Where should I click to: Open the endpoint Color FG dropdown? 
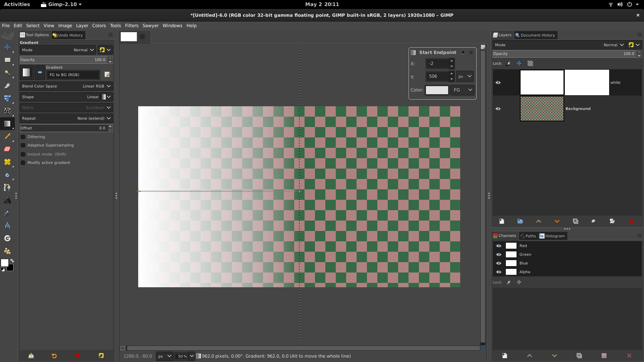[x=462, y=90]
